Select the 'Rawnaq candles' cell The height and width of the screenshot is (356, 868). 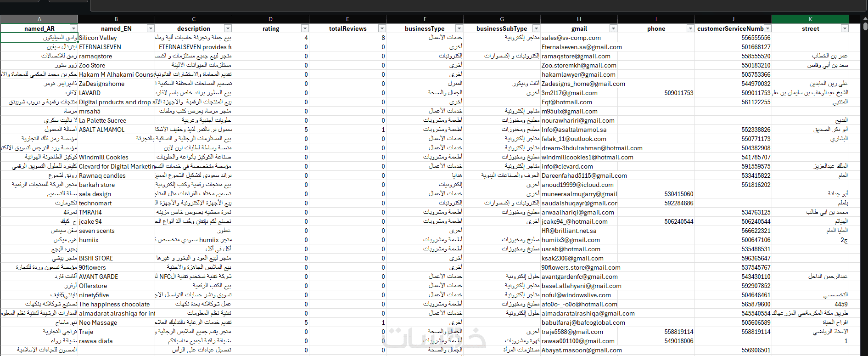(x=117, y=175)
